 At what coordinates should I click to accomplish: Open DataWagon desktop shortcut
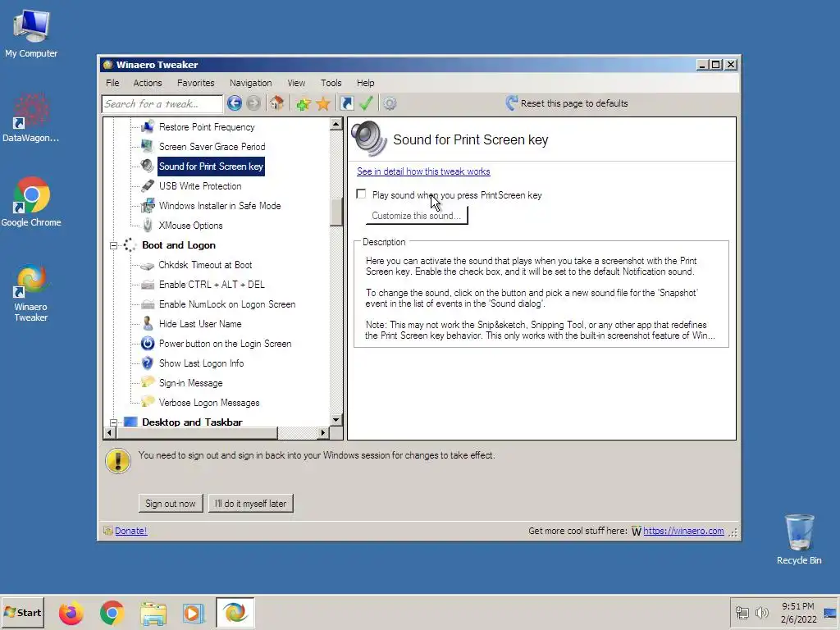30,118
